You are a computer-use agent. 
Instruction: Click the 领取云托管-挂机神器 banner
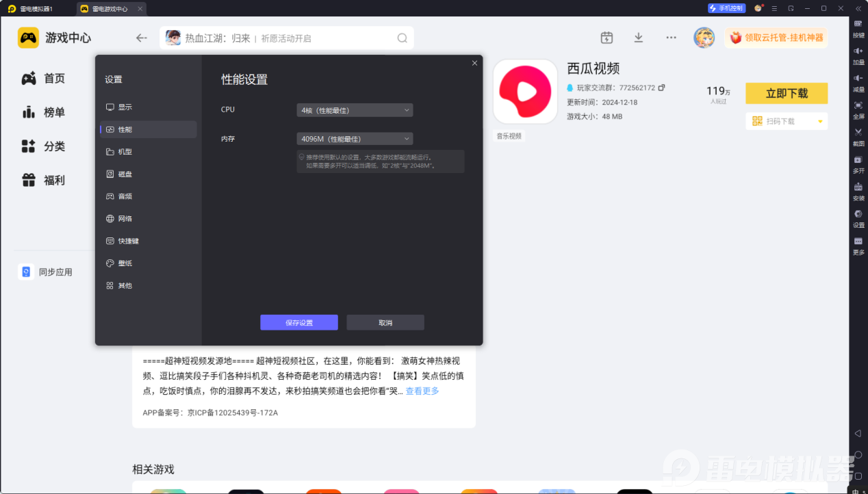click(x=776, y=38)
